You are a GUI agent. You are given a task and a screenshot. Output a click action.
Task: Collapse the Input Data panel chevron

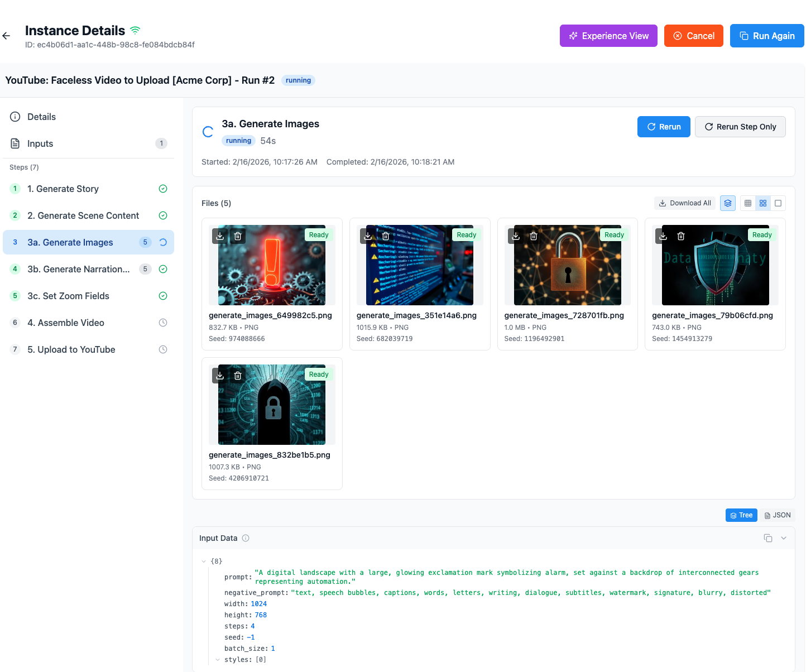[784, 538]
